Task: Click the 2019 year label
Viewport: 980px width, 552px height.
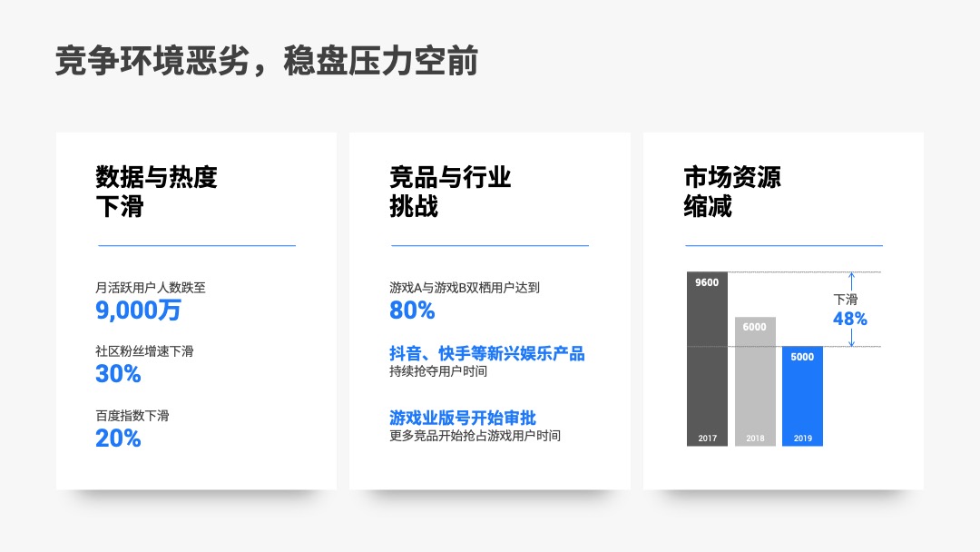Action: pyautogui.click(x=802, y=439)
